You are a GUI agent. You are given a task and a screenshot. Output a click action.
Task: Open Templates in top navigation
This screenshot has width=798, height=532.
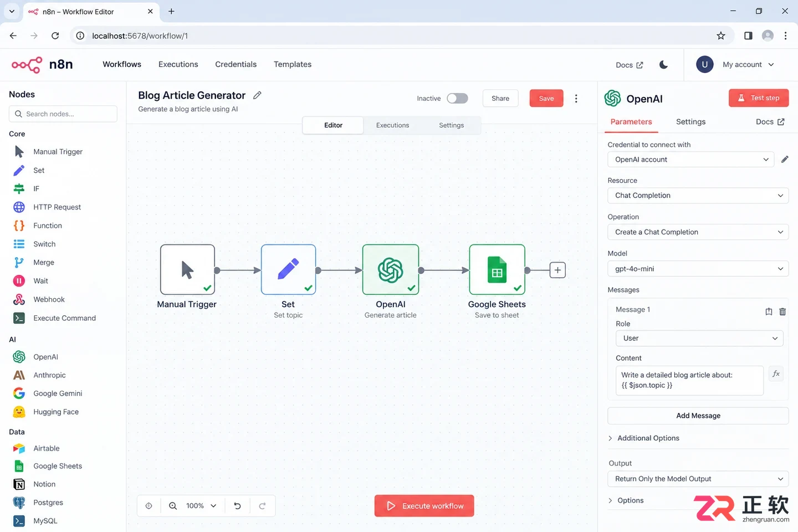coord(293,64)
